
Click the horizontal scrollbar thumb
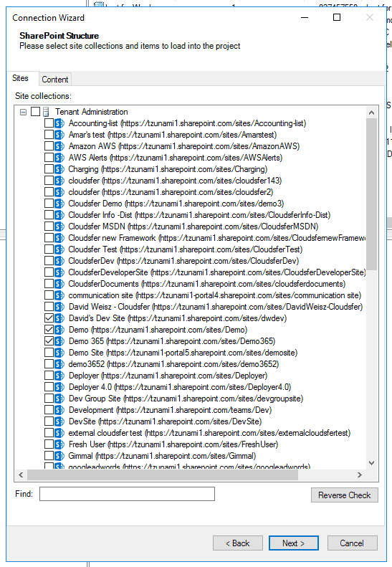click(163, 475)
